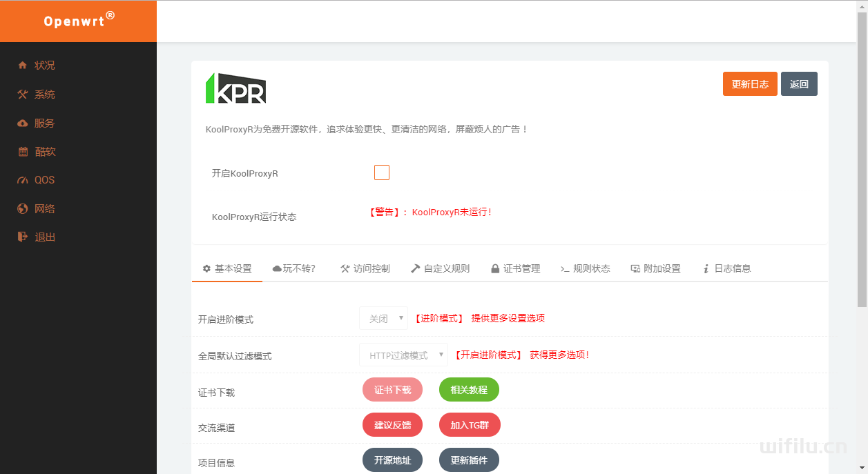868x474 pixels.
Task: Click the tools icon on 访问控制 tab
Action: (345, 269)
